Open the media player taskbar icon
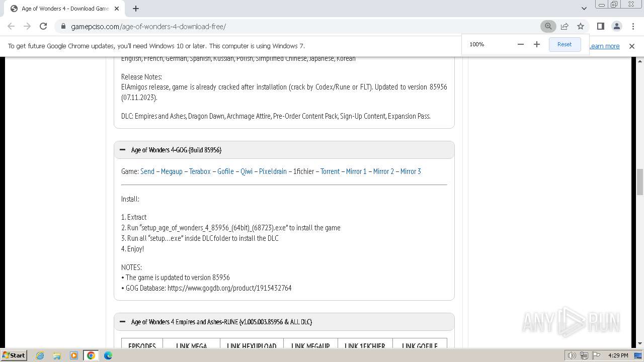 [x=74, y=355]
